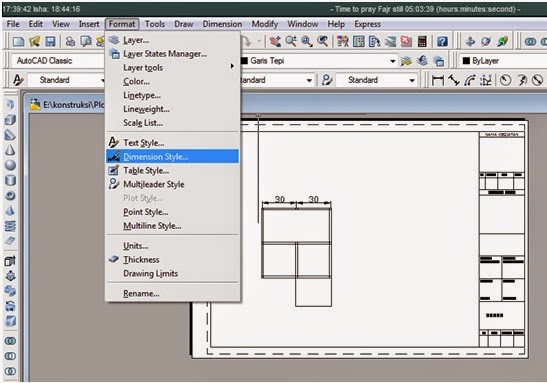The height and width of the screenshot is (383, 547).
Task: Choose Drawing Limits in Format menu
Action: (x=172, y=273)
